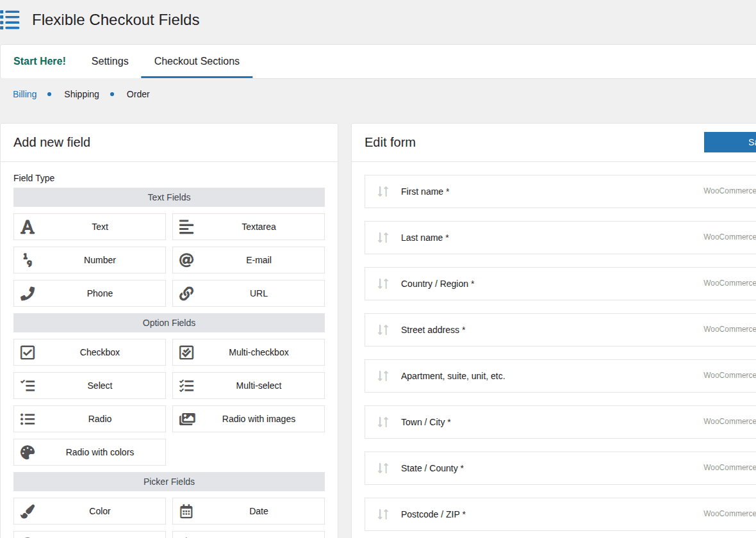Click the sort handle for Postcode / ZIP

click(x=383, y=514)
